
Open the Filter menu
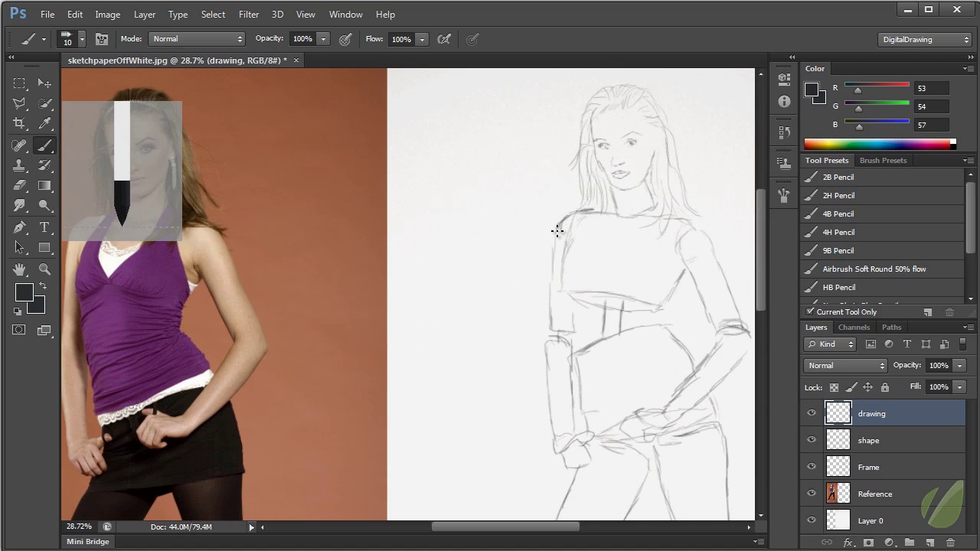248,15
